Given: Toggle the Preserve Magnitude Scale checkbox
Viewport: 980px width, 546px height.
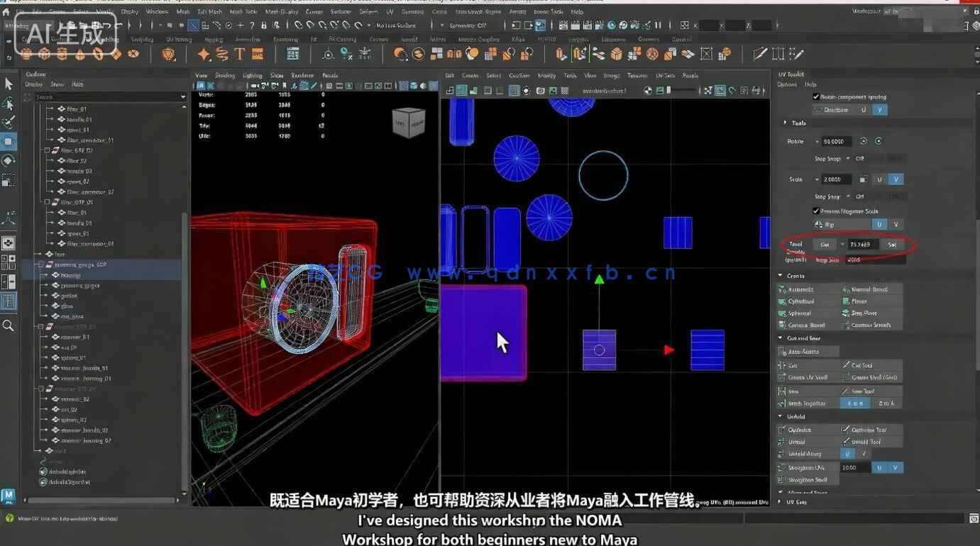Looking at the screenshot, I should click(x=816, y=210).
